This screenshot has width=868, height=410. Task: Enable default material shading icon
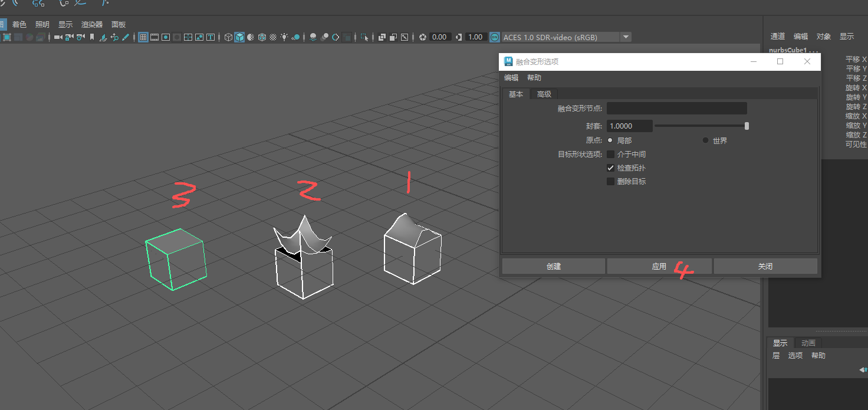pyautogui.click(x=251, y=37)
